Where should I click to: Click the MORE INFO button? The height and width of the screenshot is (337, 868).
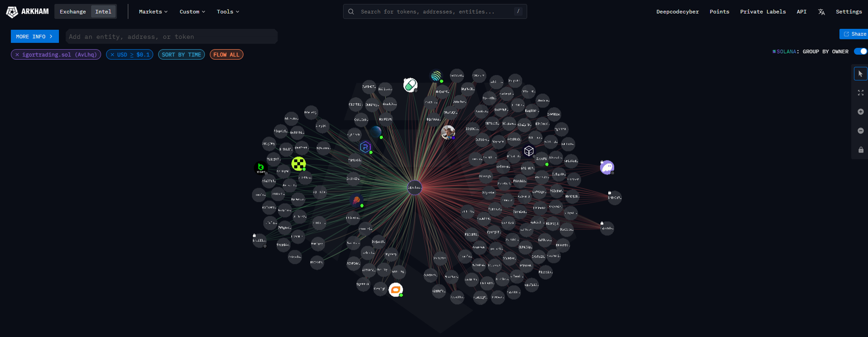(35, 36)
